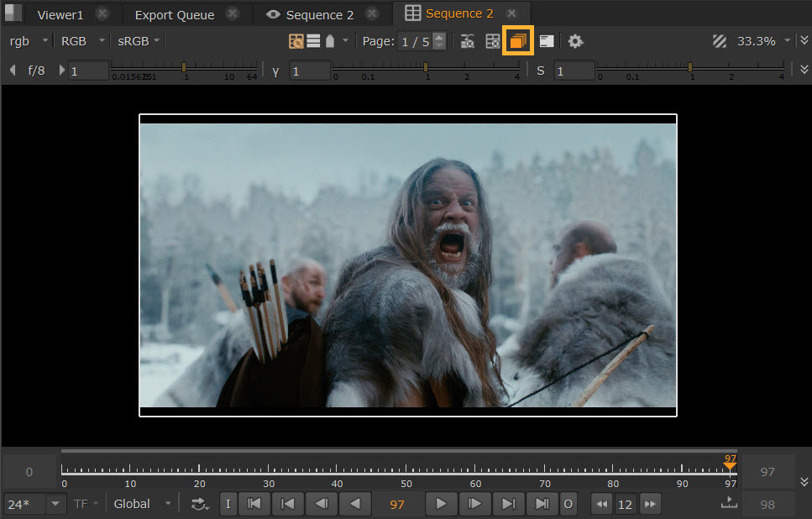Collapse the gain and gamma toolbar chevrons
Image resolution: width=812 pixels, height=519 pixels.
click(804, 69)
